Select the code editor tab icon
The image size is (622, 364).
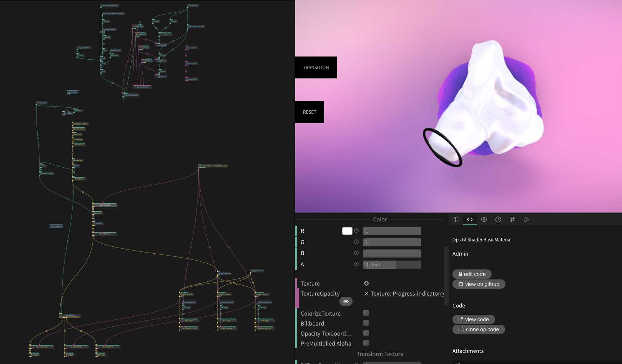point(470,219)
